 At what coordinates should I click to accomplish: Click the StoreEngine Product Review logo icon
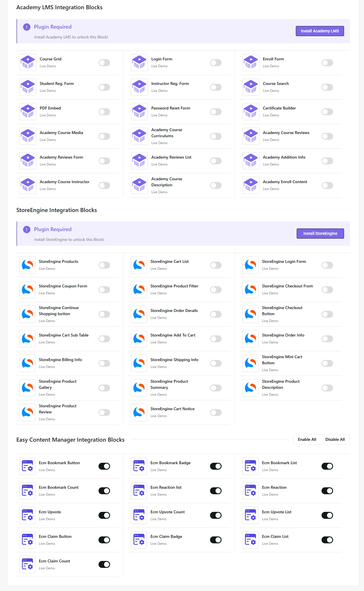[x=27, y=412]
